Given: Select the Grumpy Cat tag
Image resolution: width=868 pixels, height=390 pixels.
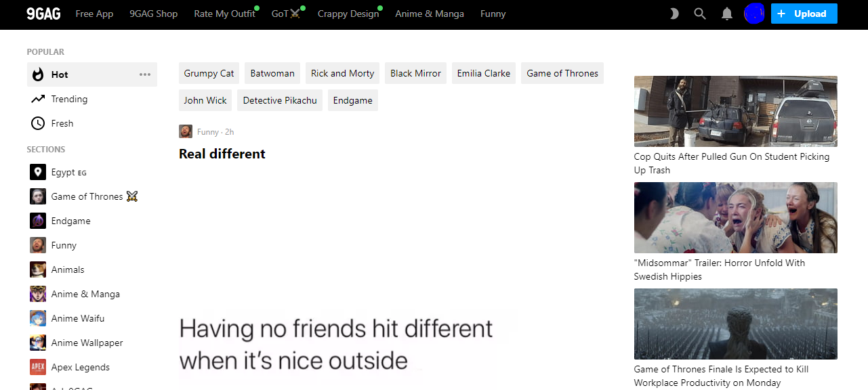Looking at the screenshot, I should [x=209, y=73].
